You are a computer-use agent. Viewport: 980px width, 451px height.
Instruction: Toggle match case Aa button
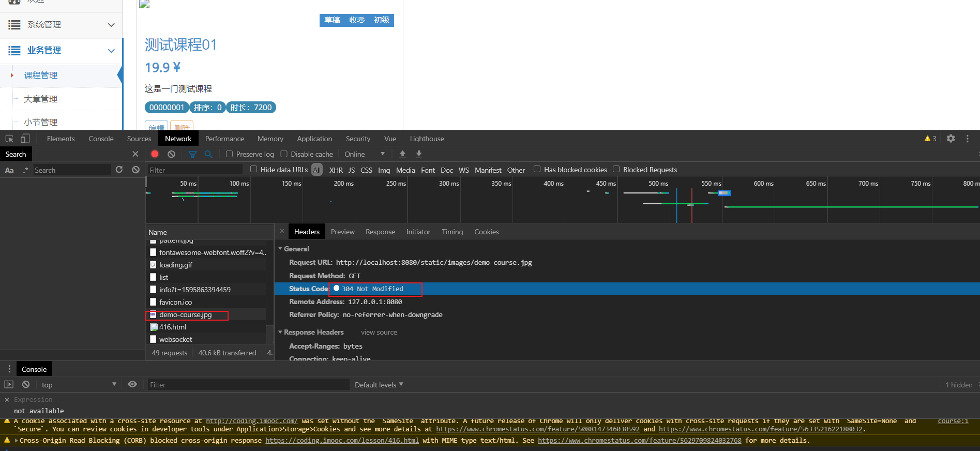pyautogui.click(x=9, y=170)
